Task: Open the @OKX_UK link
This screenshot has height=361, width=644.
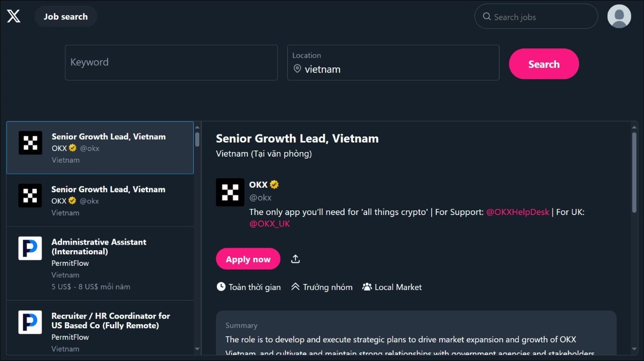Action: 270,224
